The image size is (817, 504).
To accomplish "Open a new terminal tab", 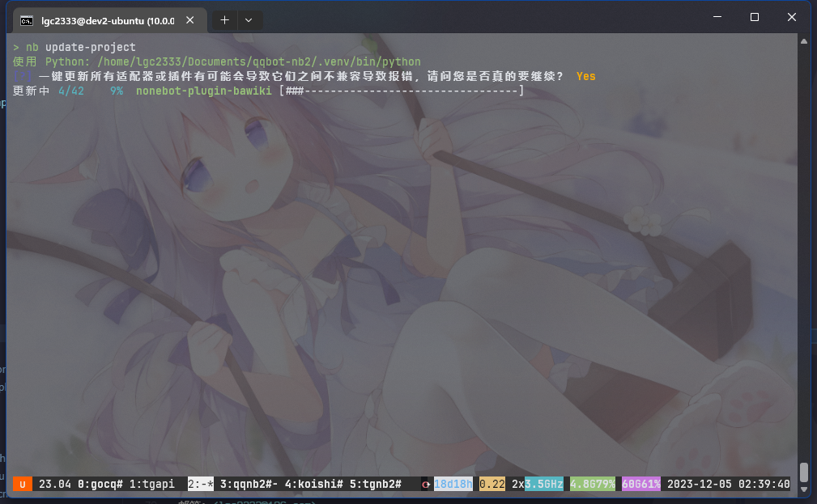I will [224, 19].
